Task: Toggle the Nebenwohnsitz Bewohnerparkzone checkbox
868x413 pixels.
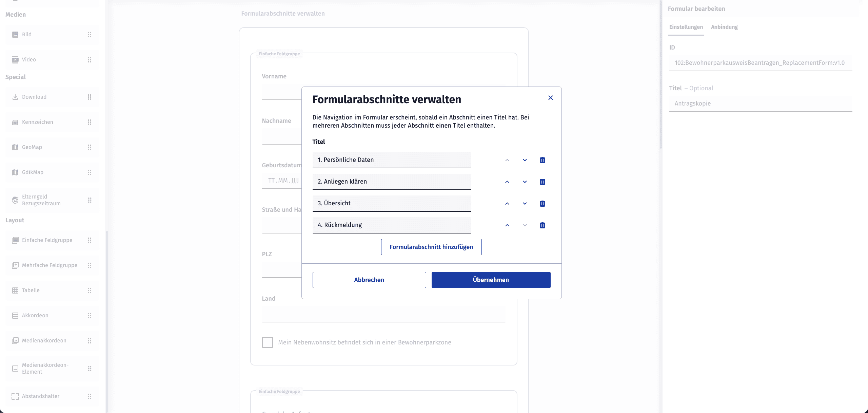Action: click(267, 342)
